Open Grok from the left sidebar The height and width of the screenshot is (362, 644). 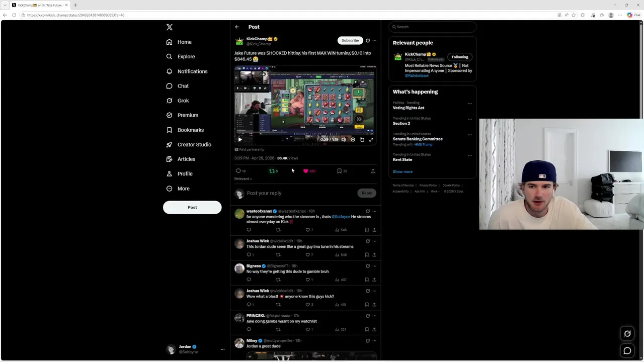point(178,101)
